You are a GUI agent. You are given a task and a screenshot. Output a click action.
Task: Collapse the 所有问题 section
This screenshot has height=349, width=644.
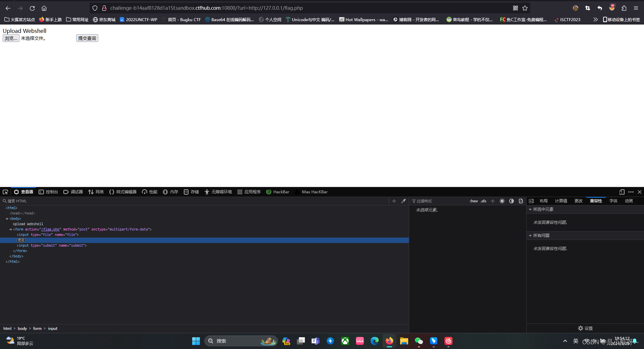530,235
